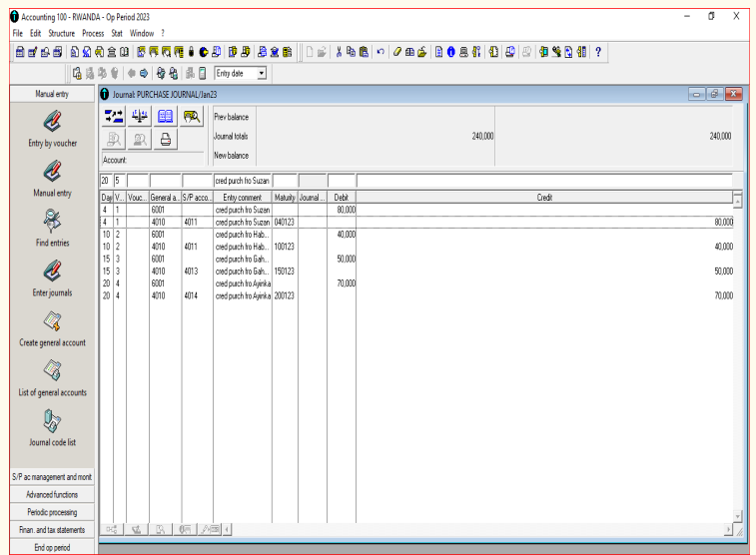Viewport: 756px width, 555px height.
Task: Click the Debit column header
Action: [x=342, y=198]
